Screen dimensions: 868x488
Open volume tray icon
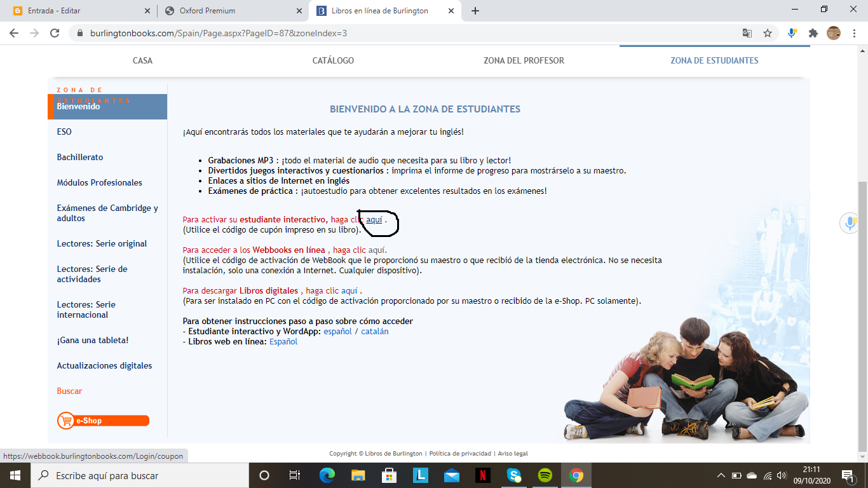[x=783, y=475]
